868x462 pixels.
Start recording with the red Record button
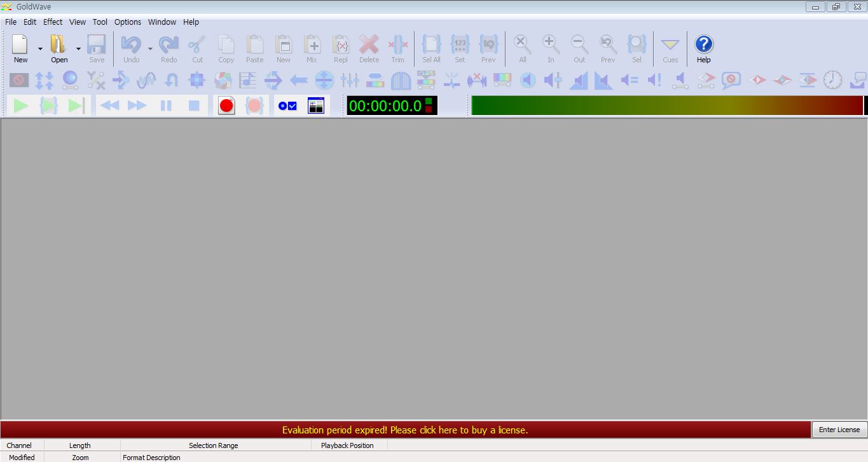226,105
